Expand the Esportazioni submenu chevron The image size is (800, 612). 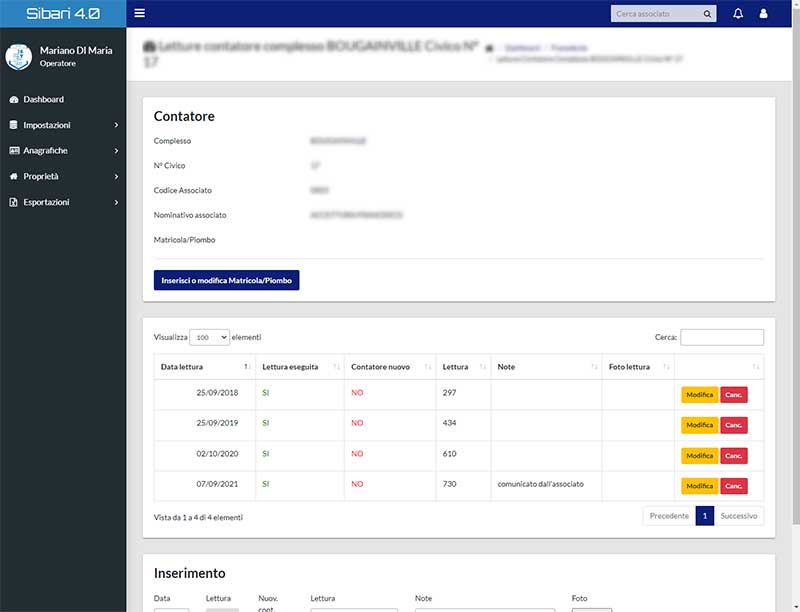116,202
